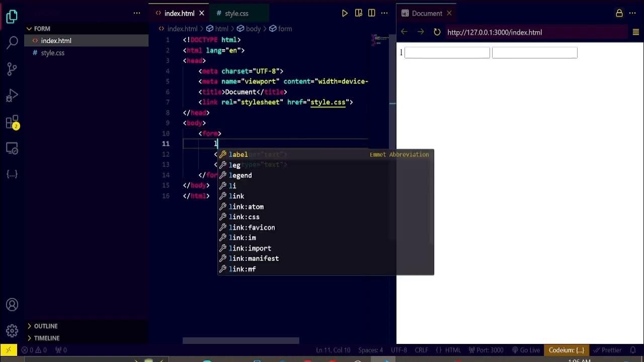644x362 pixels.
Task: Click the Prettier status bar item
Action: point(607,350)
